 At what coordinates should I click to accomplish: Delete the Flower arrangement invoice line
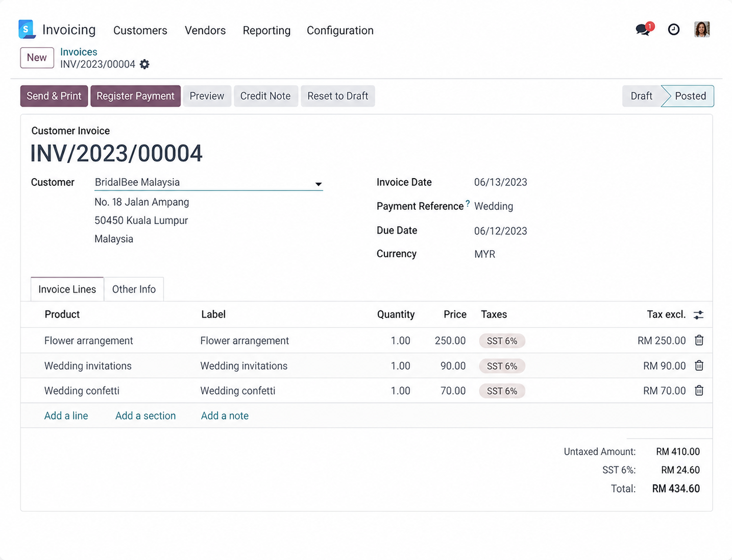pos(699,340)
